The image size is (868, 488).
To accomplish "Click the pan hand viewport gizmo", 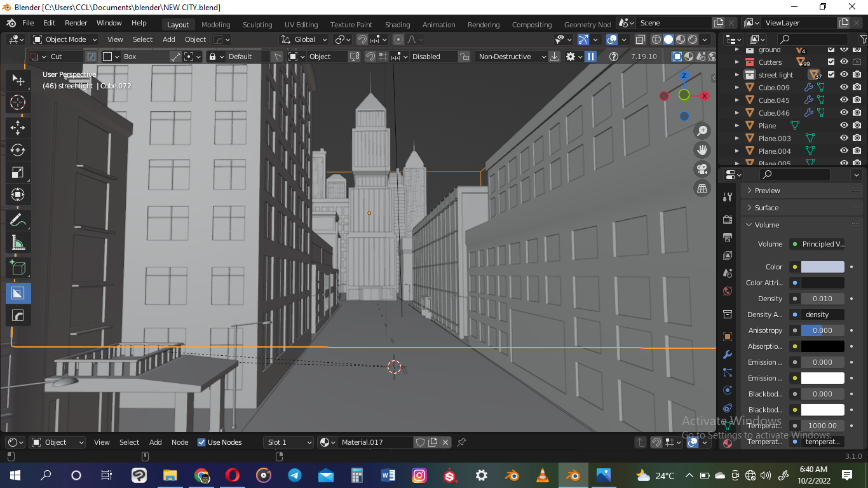I will pos(702,150).
